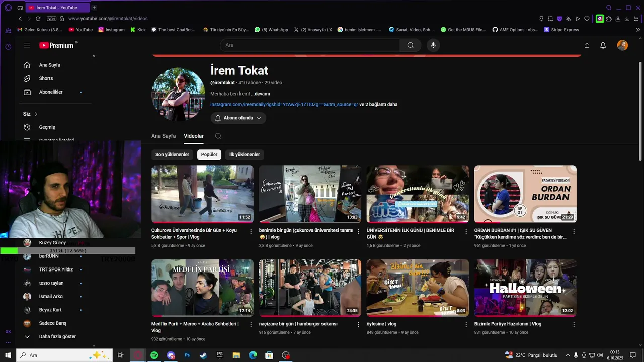Image resolution: width=644 pixels, height=362 pixels.
Task: Open options menu for Çukurova Üniversitesinde Bir Gün video
Action: coord(251,231)
